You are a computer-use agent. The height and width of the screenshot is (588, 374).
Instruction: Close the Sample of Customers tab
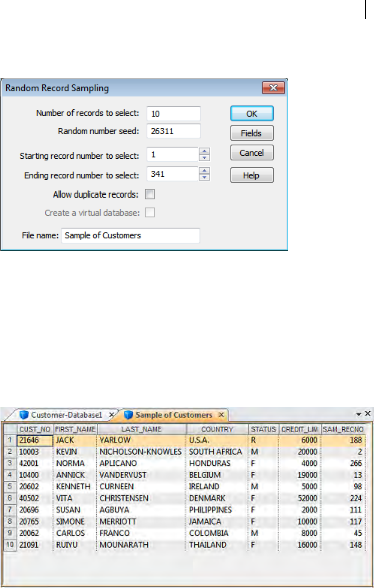(x=221, y=415)
